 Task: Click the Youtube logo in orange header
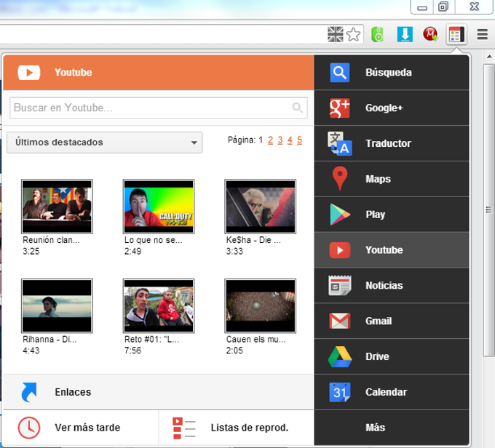28,73
